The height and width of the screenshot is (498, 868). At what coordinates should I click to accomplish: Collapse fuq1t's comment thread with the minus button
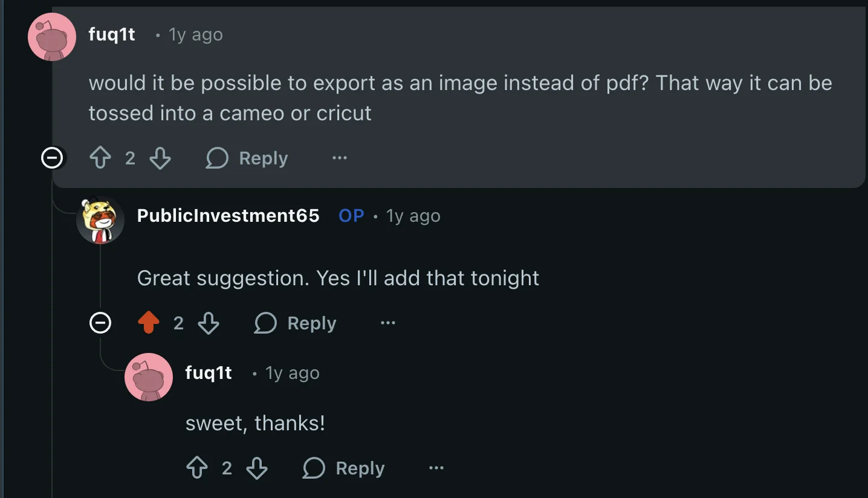point(53,158)
